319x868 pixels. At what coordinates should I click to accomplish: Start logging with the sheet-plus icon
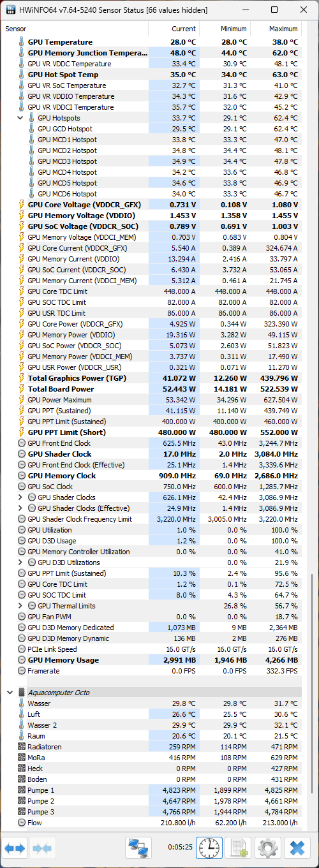point(237,848)
